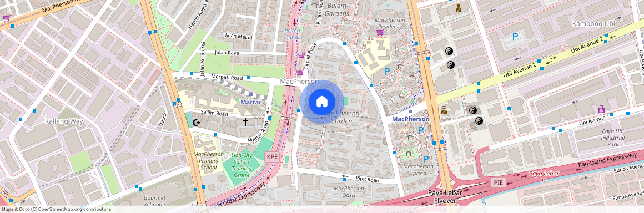The height and width of the screenshot is (213, 644).
Task: Select the church cross icon near Mattar Road
Action: coord(245,122)
